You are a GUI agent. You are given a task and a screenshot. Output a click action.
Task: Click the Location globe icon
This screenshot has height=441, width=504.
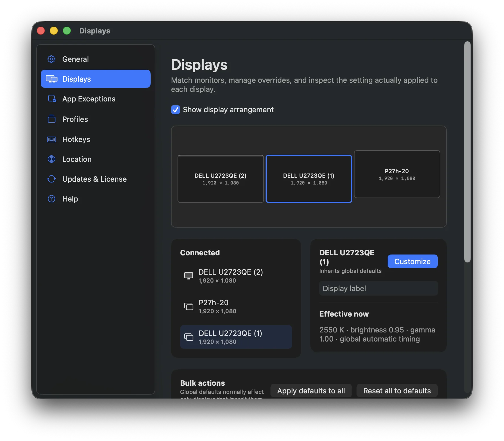tap(52, 159)
